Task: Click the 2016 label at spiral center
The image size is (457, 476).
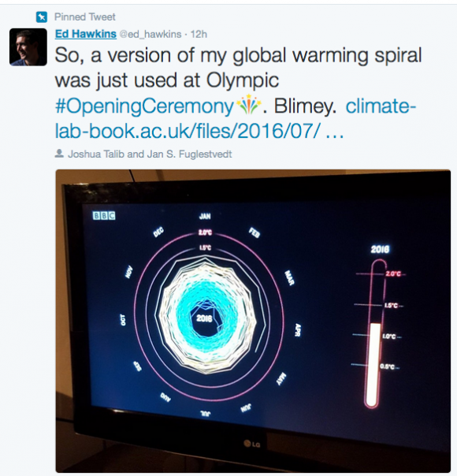Action: pos(204,318)
